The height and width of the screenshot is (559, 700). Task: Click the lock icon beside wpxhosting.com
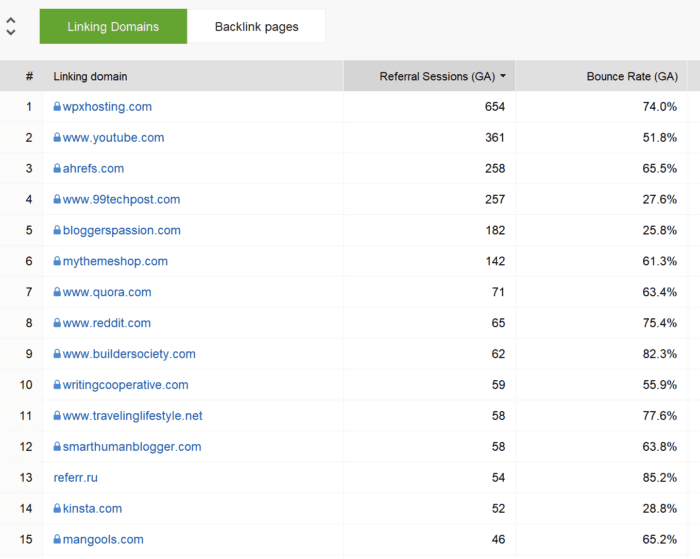point(57,106)
